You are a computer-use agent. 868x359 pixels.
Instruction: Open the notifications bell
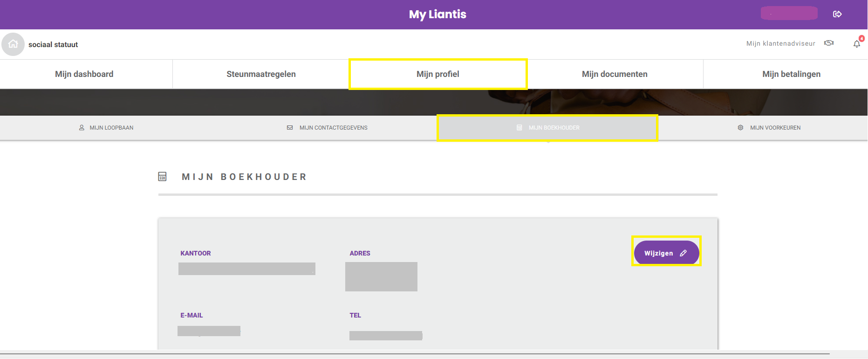click(857, 44)
